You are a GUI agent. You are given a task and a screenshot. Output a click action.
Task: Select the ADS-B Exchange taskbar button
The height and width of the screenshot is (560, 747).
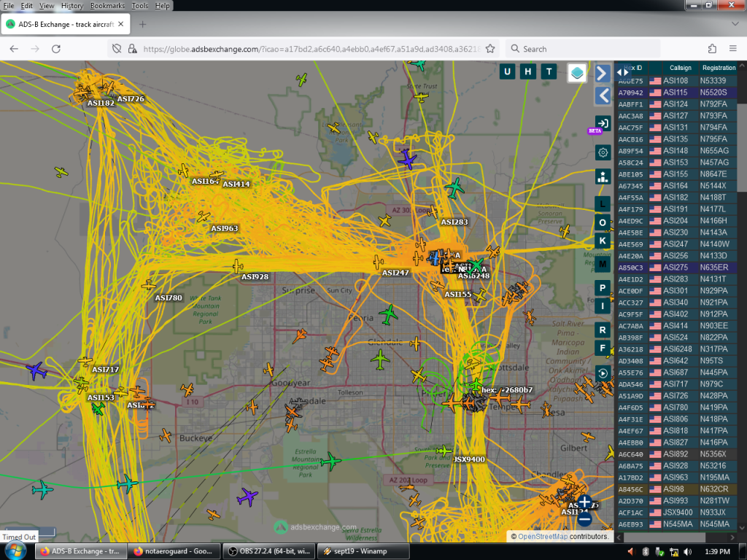[80, 551]
